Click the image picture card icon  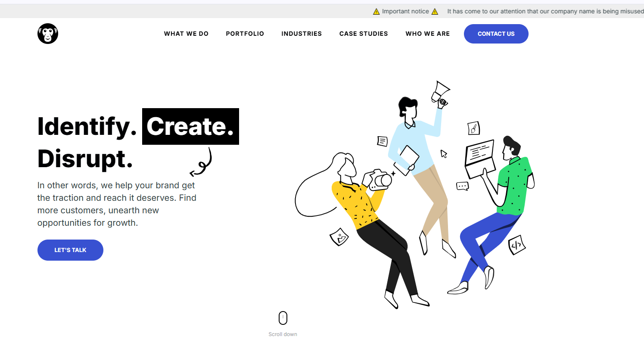click(339, 237)
